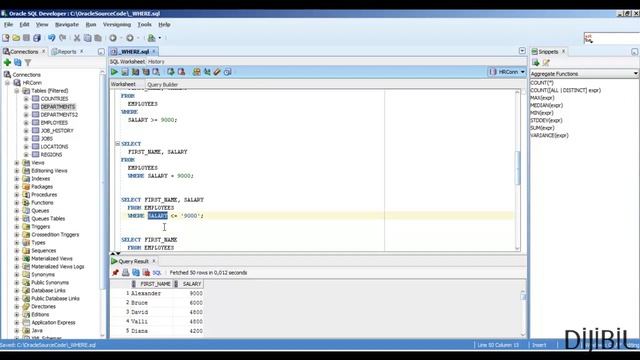Image resolution: width=640 pixels, height=360 pixels.
Task: Click the Clear eraser icon in worksheet toolbar
Action: click(217, 72)
